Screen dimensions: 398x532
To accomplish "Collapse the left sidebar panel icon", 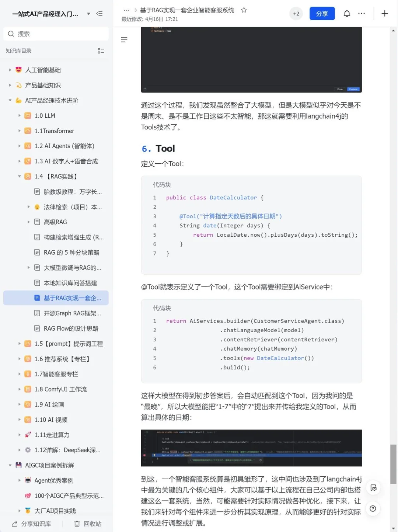I will (99, 14).
